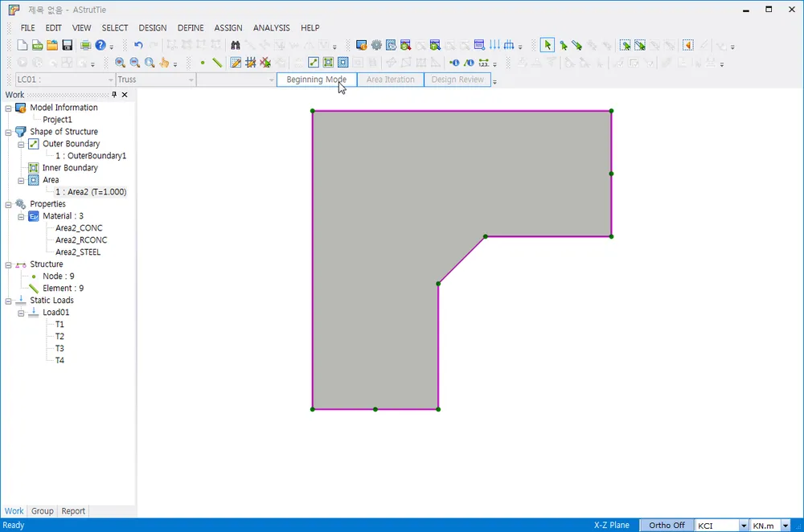Click the monitor with warning badge icon
The image size is (804, 532).
pyautogui.click(x=362, y=46)
